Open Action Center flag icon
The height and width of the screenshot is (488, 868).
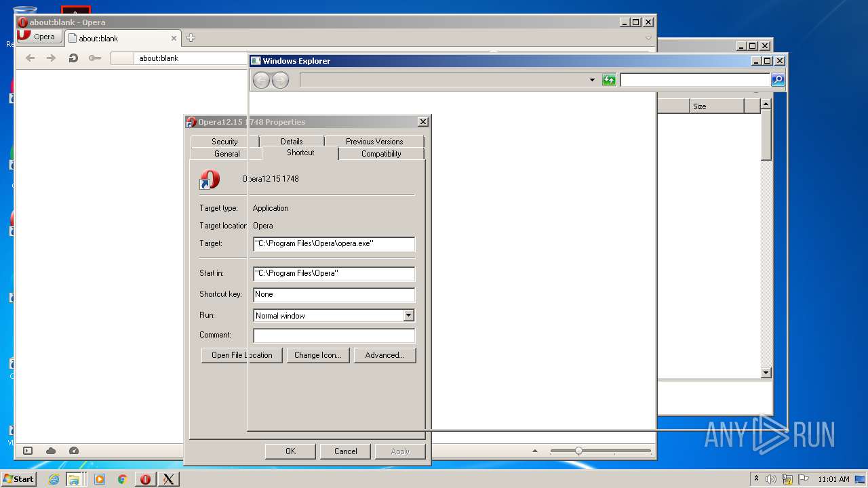804,479
